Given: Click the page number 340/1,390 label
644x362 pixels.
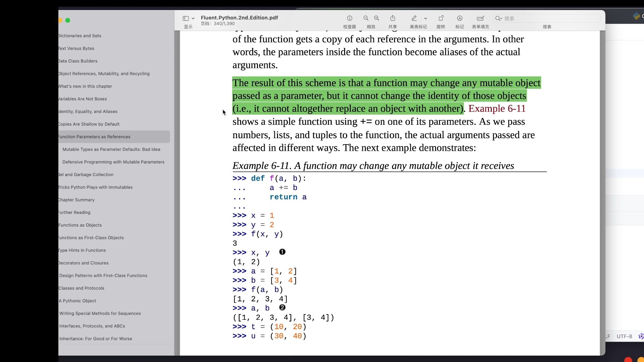Looking at the screenshot, I should 218,24.
